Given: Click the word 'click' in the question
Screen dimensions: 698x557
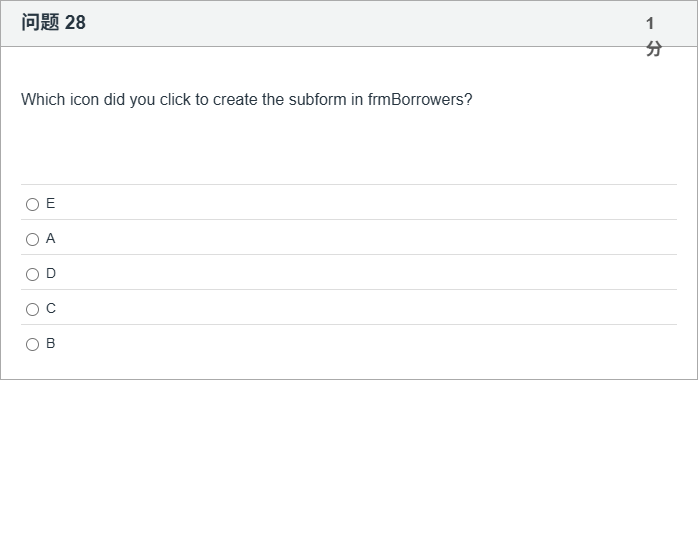Looking at the screenshot, I should (x=176, y=100).
